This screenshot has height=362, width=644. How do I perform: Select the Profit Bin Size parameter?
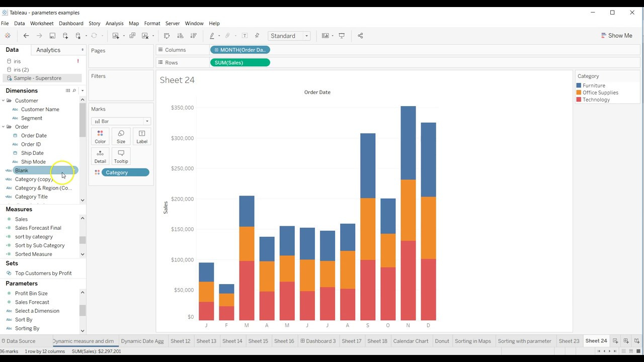pos(31,293)
